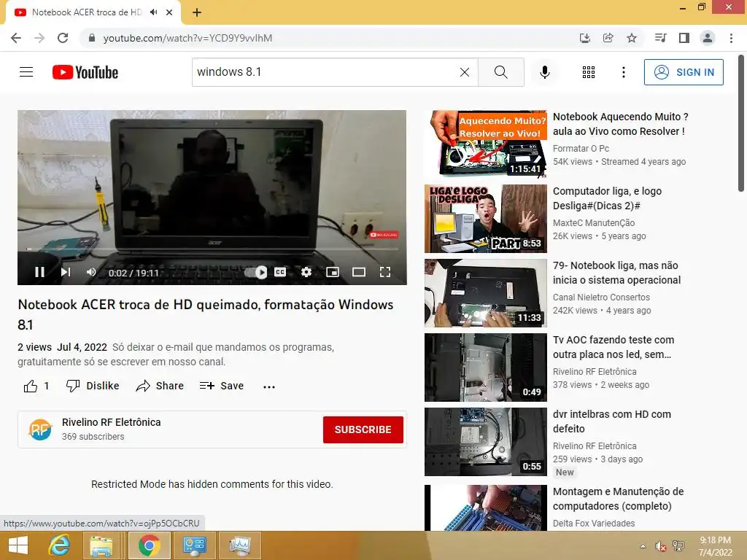The width and height of the screenshot is (747, 560).
Task: Open channel name Rivelino RF Eletrônica link
Action: coord(111,422)
